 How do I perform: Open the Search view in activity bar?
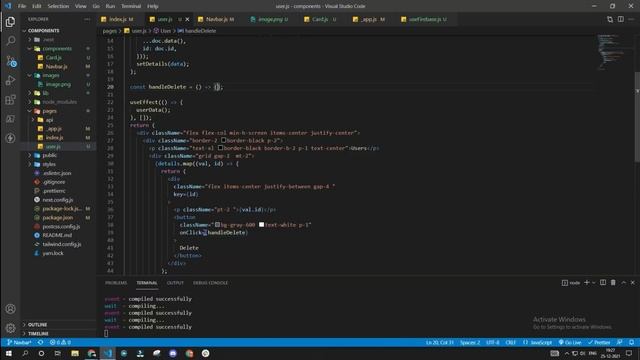11,41
